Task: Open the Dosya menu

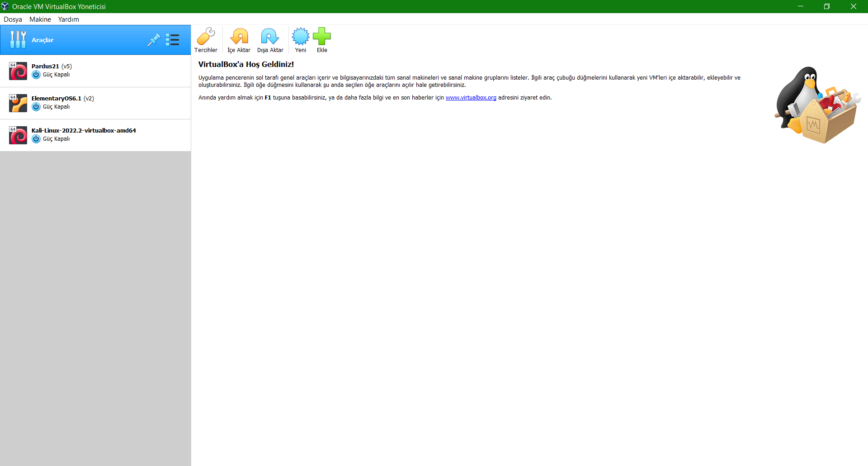Action: click(13, 19)
